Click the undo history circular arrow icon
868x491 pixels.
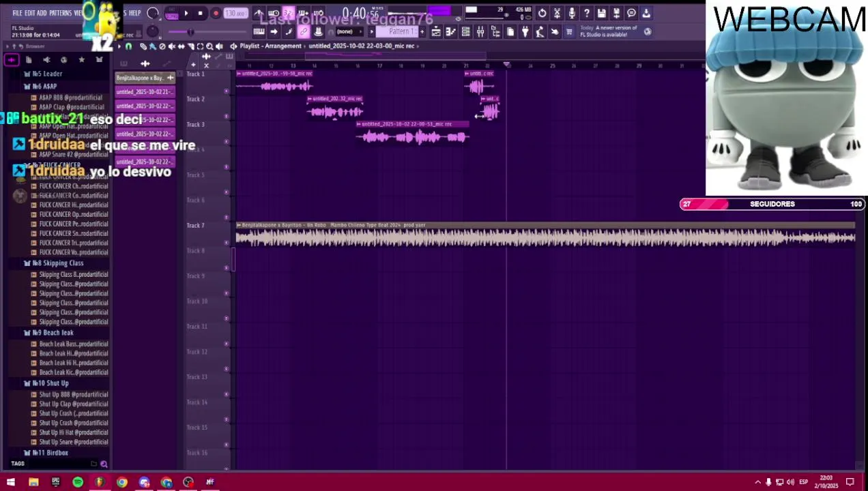542,13
